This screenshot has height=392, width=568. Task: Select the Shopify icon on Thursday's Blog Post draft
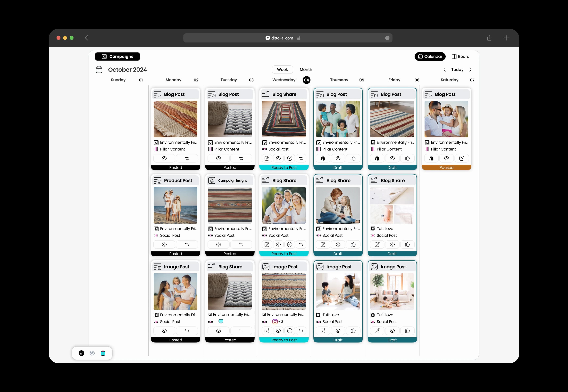pos(323,158)
